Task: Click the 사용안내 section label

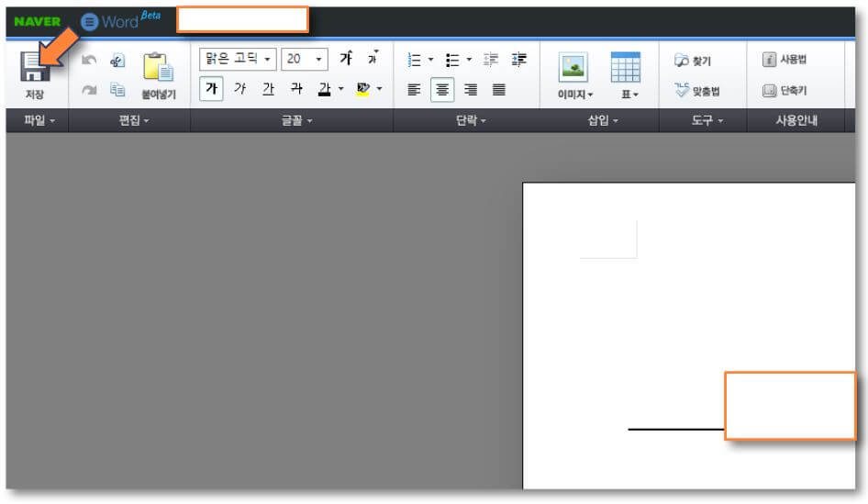Action: point(796,120)
